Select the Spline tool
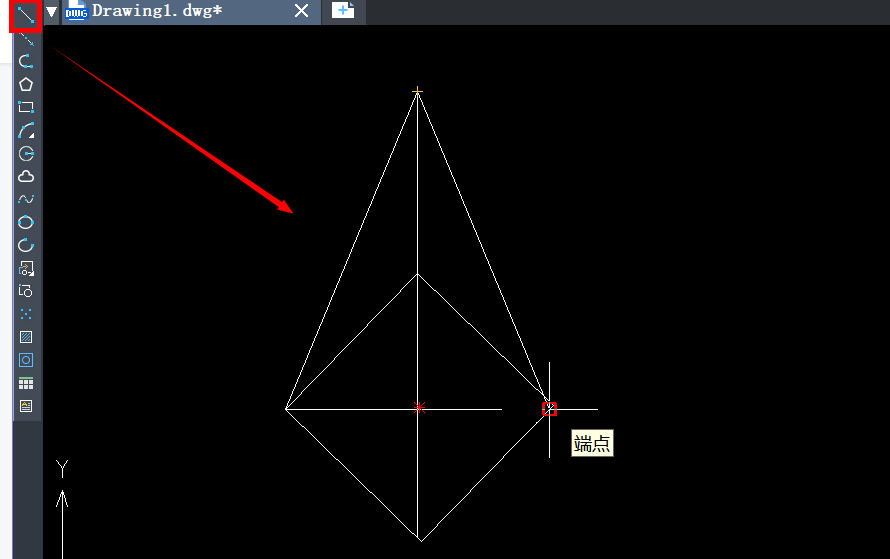Screen dimensions: 890x559 pyautogui.click(x=26, y=199)
